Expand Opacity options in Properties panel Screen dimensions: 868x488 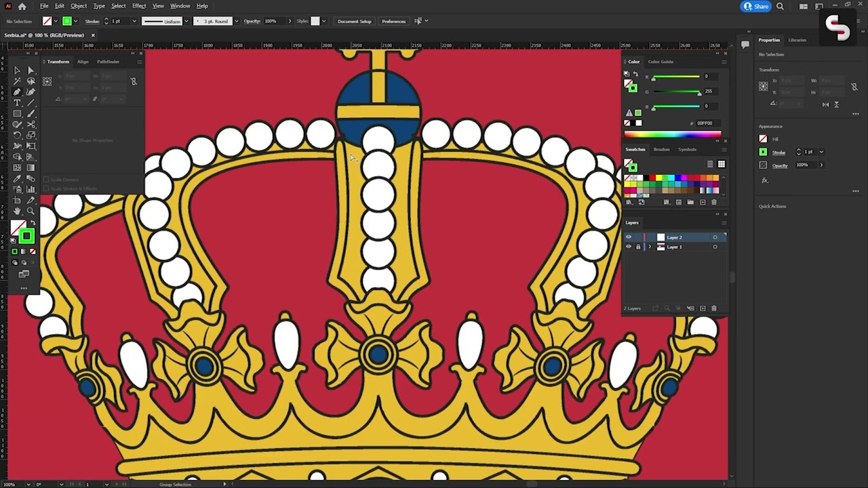pos(821,165)
